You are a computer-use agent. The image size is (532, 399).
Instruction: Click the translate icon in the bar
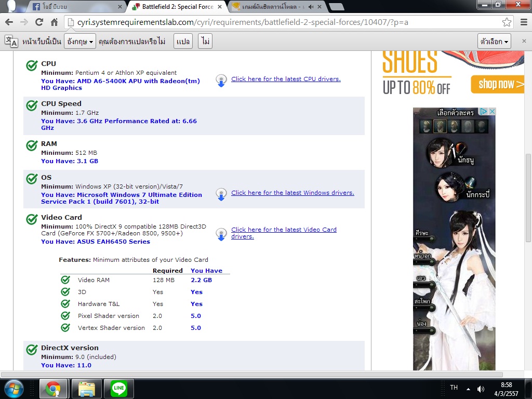pyautogui.click(x=11, y=41)
